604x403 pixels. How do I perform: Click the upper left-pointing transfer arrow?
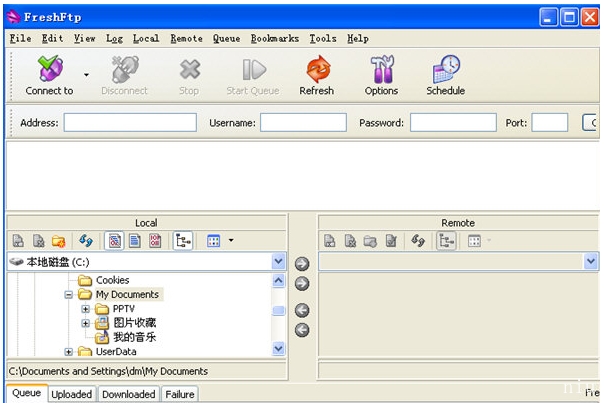(302, 310)
